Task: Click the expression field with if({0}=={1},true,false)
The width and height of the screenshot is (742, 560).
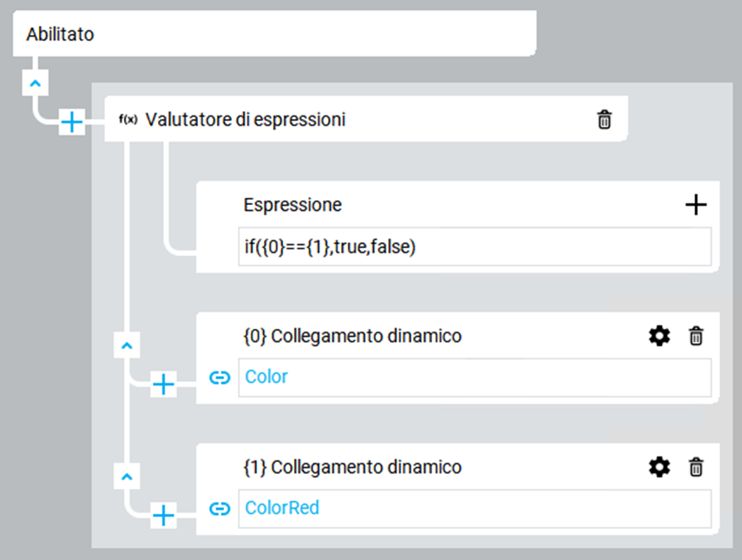Action: [x=475, y=247]
